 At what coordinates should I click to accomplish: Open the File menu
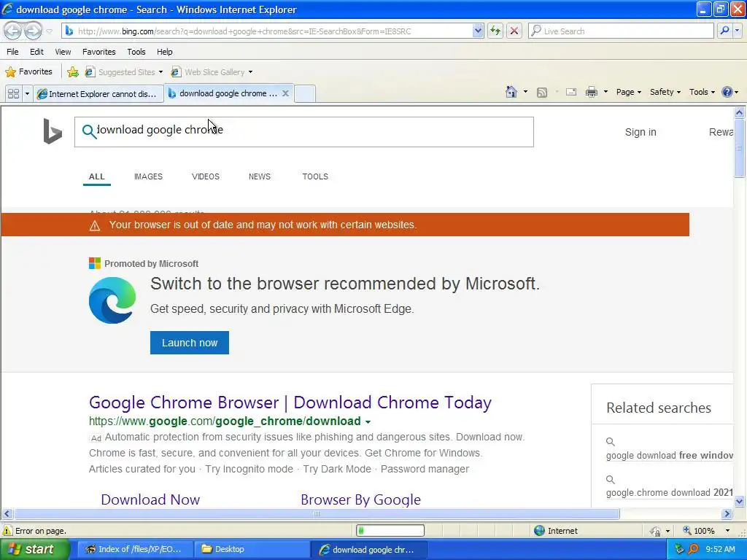[x=12, y=52]
